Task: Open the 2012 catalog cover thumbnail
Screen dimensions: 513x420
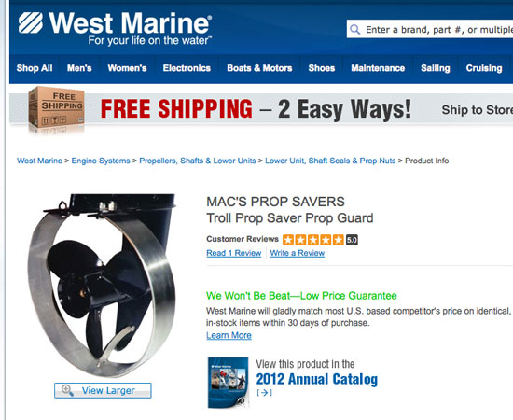Action: [228, 383]
